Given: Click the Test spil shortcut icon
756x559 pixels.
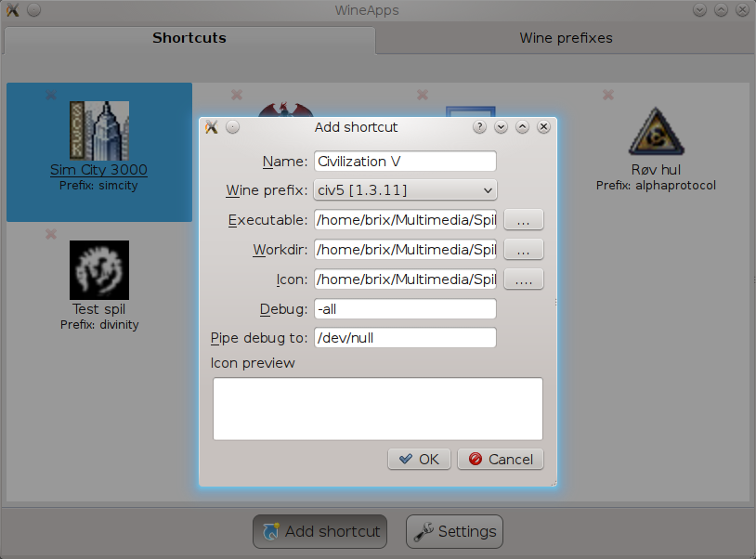Looking at the screenshot, I should pyautogui.click(x=98, y=269).
